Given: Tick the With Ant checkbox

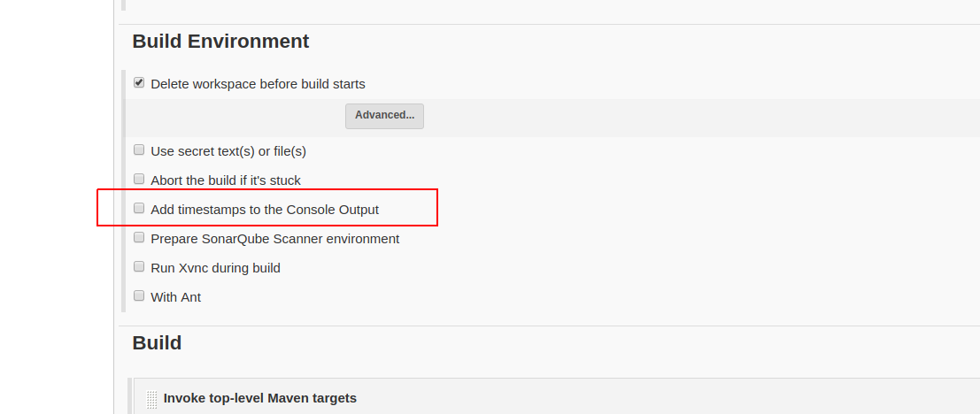Looking at the screenshot, I should 139,296.
